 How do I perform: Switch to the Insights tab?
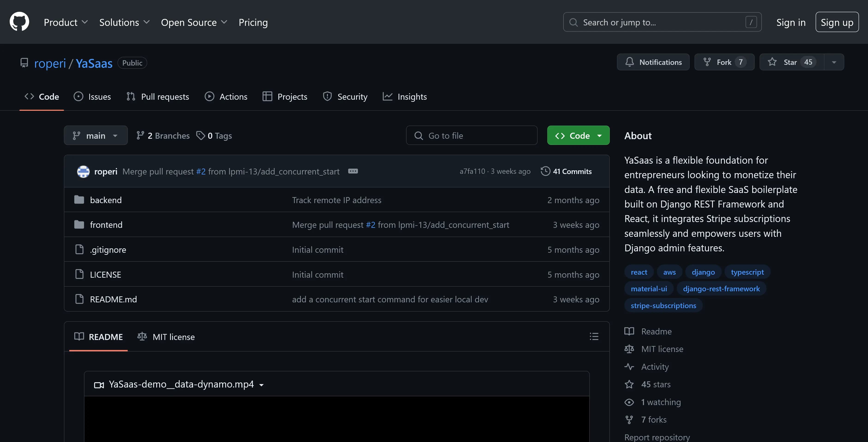405,96
